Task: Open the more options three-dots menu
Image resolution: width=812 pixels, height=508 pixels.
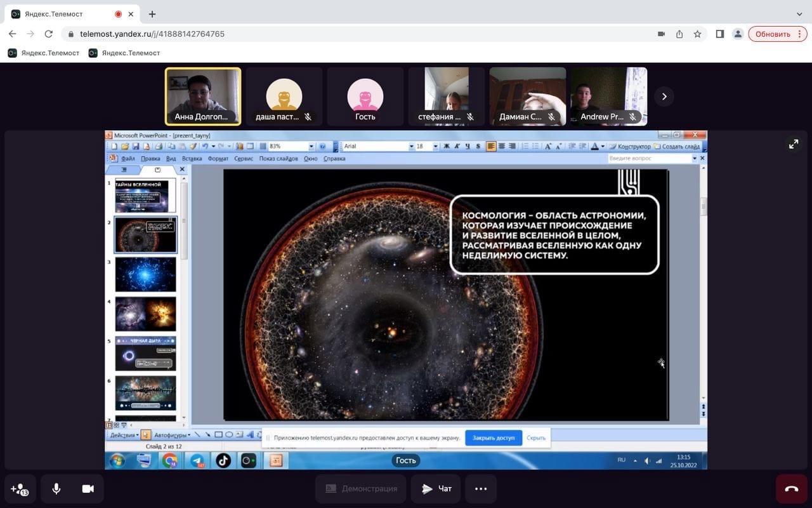Action: coord(481,488)
